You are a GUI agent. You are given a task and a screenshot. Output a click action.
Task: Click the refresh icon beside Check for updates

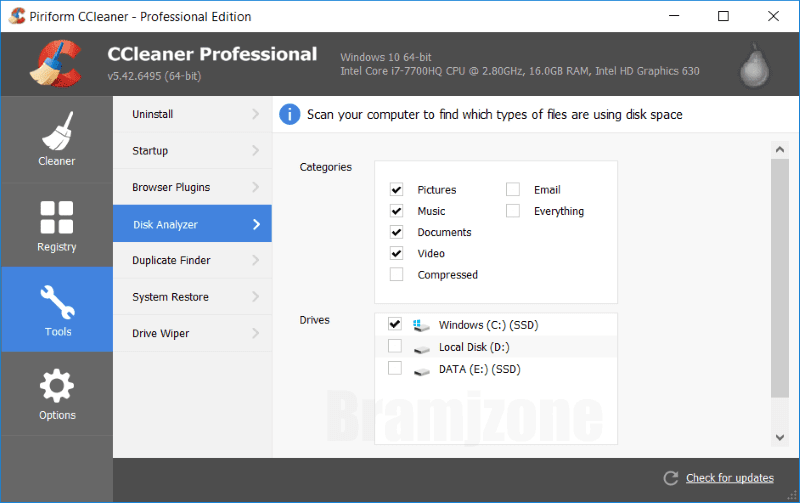pos(670,478)
